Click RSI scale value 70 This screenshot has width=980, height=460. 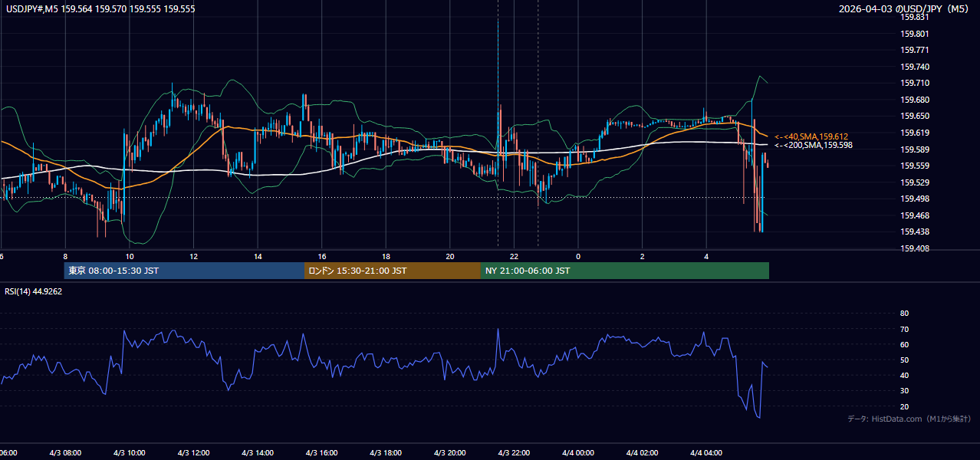[904, 329]
